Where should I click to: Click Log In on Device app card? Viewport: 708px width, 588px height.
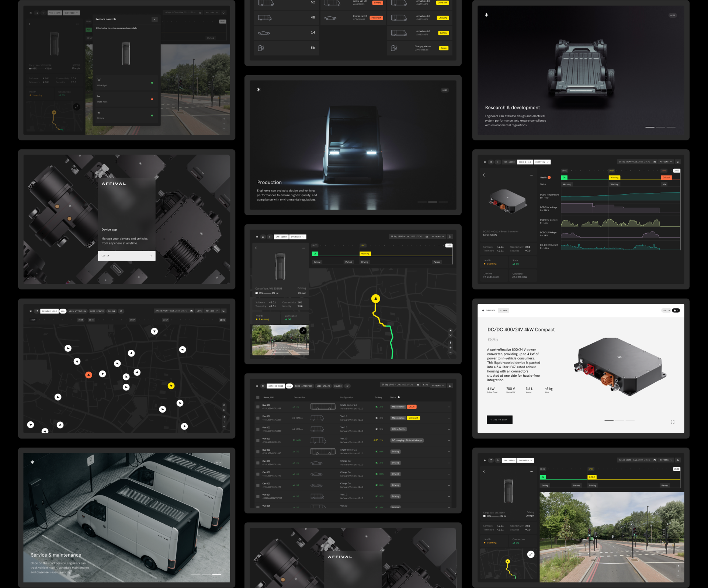point(126,256)
